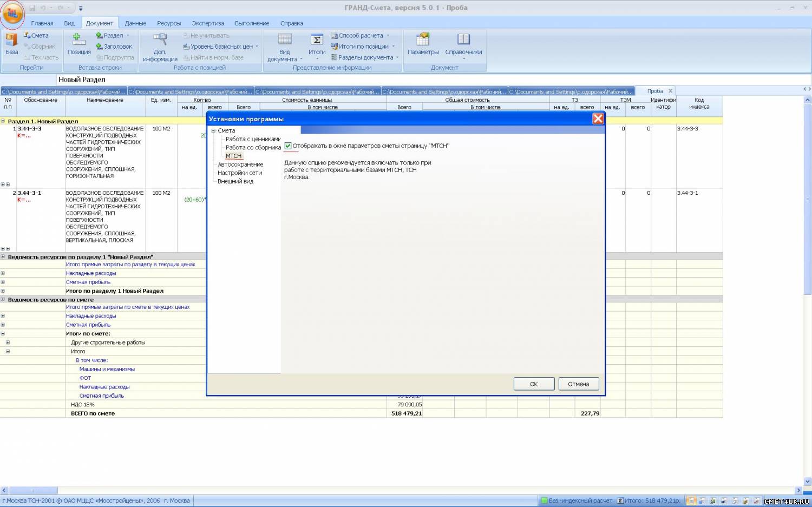Select Работа со сборниками in settings tree
The height and width of the screenshot is (507, 812).
[x=253, y=147]
